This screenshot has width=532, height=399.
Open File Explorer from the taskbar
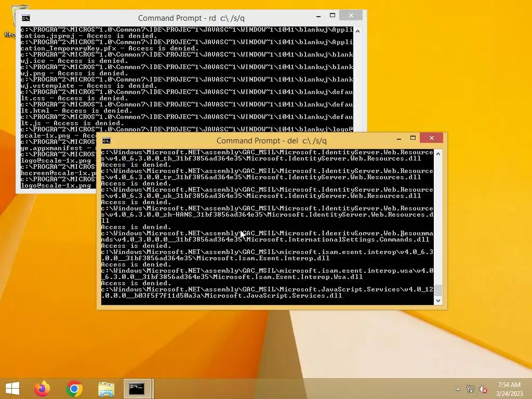click(x=106, y=389)
